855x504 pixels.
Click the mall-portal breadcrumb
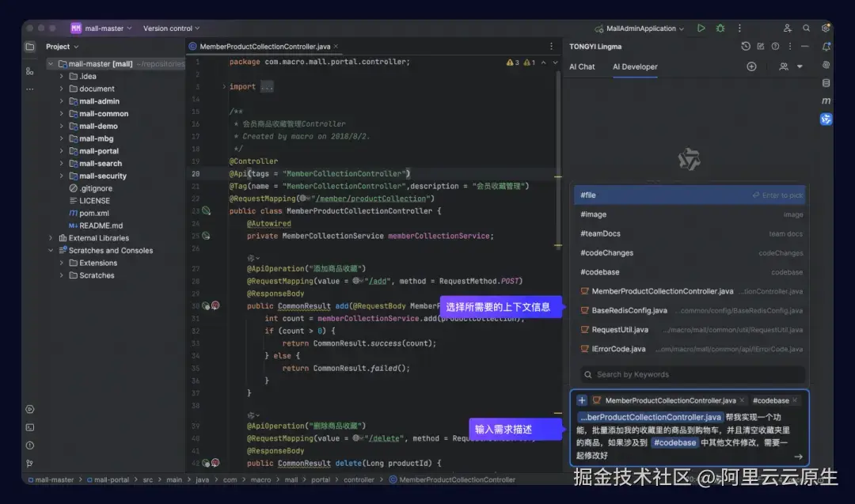click(112, 480)
